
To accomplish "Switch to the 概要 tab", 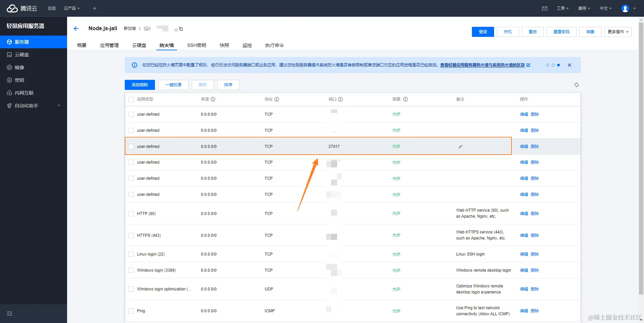I will tap(82, 45).
